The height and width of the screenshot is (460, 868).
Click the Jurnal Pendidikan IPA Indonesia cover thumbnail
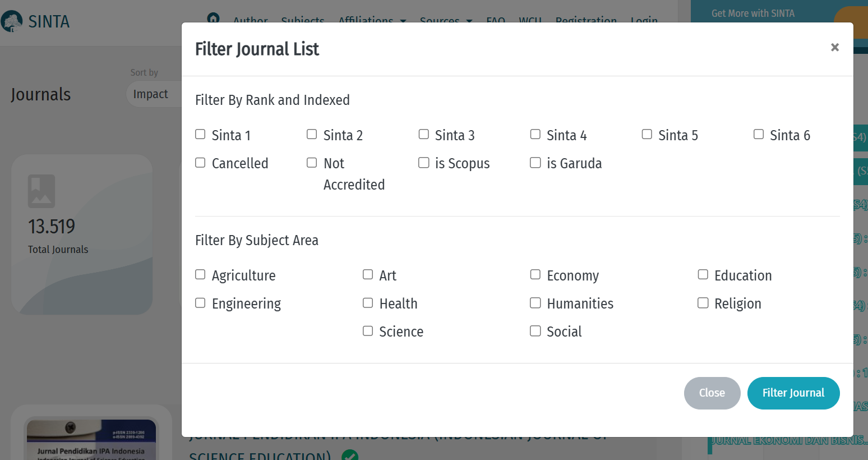[91, 440]
